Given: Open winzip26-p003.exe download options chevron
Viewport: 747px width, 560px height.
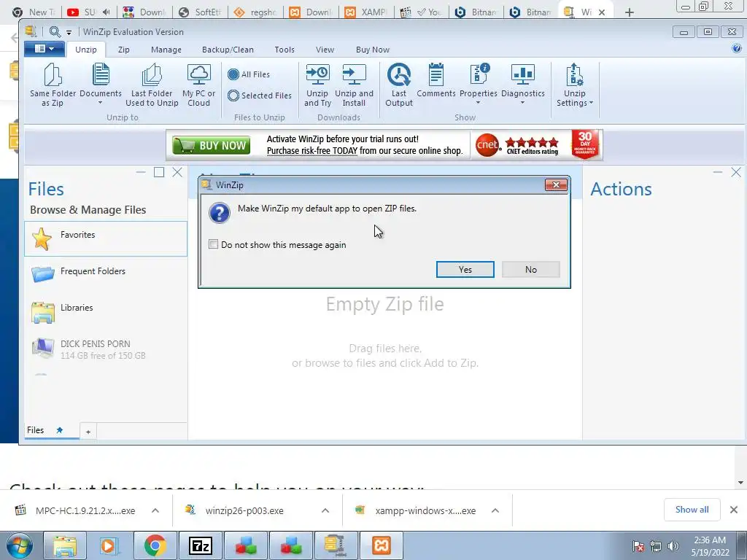Looking at the screenshot, I should tap(325, 510).
